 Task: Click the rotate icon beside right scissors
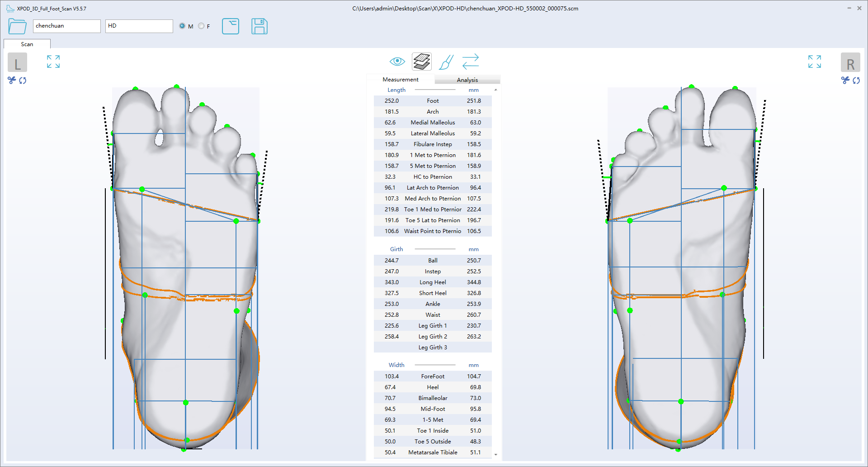pos(856,81)
